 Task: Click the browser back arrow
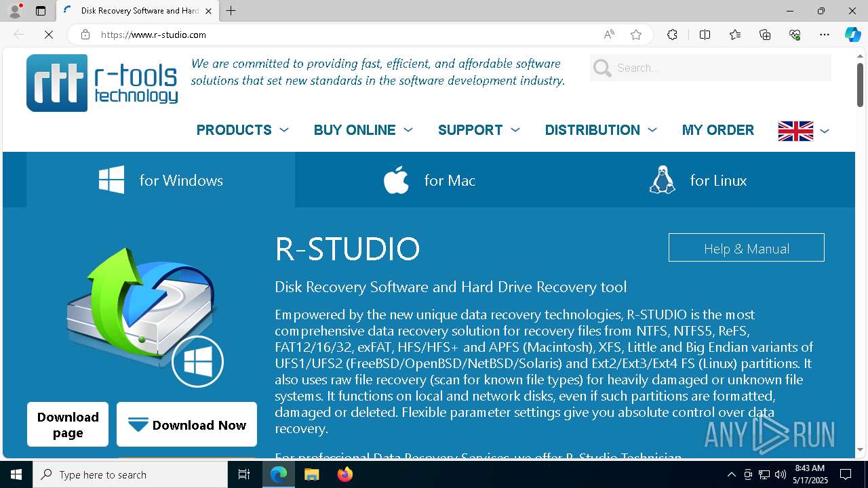19,35
